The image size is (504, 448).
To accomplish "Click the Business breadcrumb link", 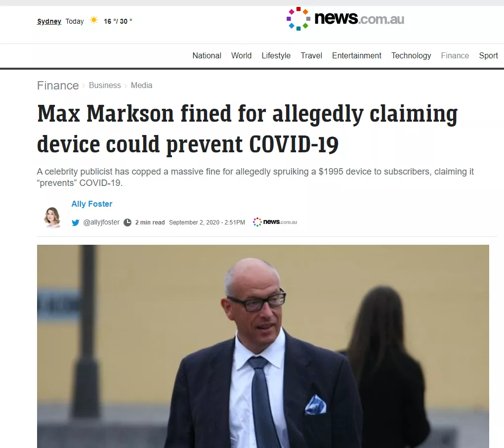I will (x=105, y=85).
